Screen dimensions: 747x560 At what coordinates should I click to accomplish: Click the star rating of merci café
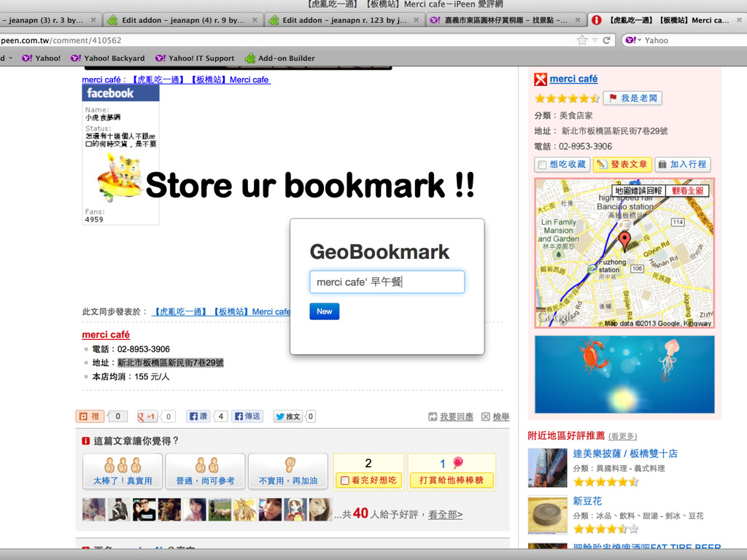567,98
